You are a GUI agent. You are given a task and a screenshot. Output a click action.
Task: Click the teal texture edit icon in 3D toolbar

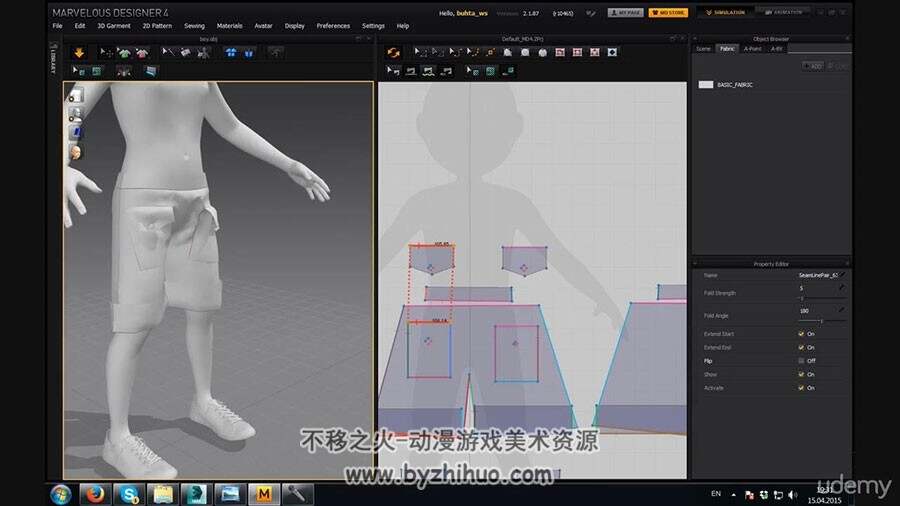tap(96, 71)
